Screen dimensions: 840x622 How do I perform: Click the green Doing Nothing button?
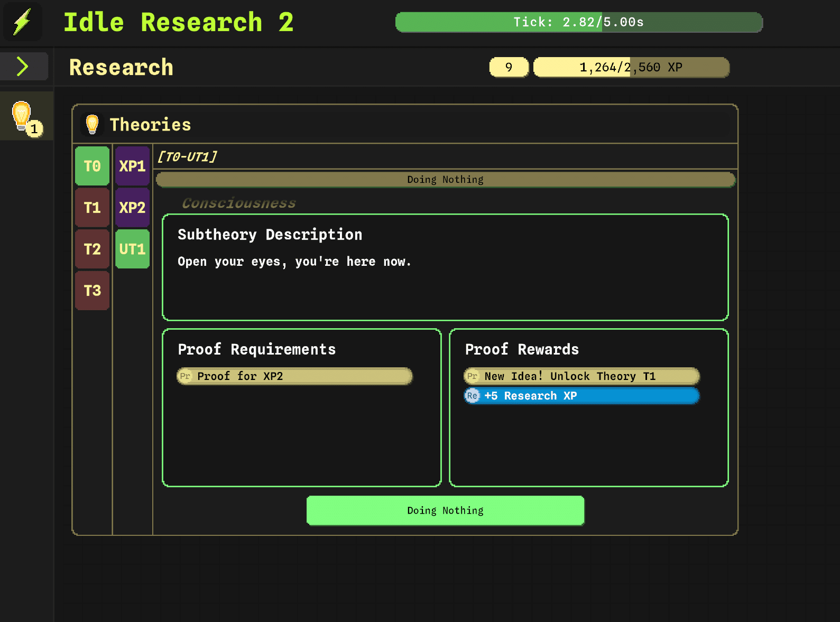(x=445, y=510)
